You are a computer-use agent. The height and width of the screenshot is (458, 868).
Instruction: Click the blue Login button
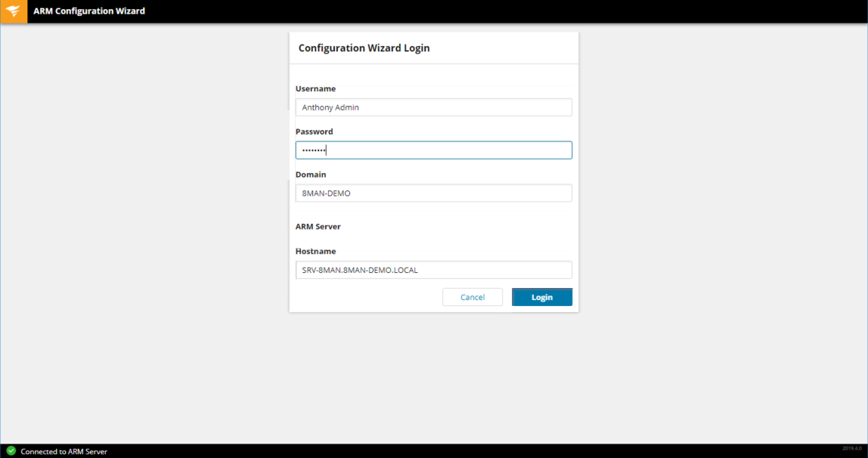[541, 297]
